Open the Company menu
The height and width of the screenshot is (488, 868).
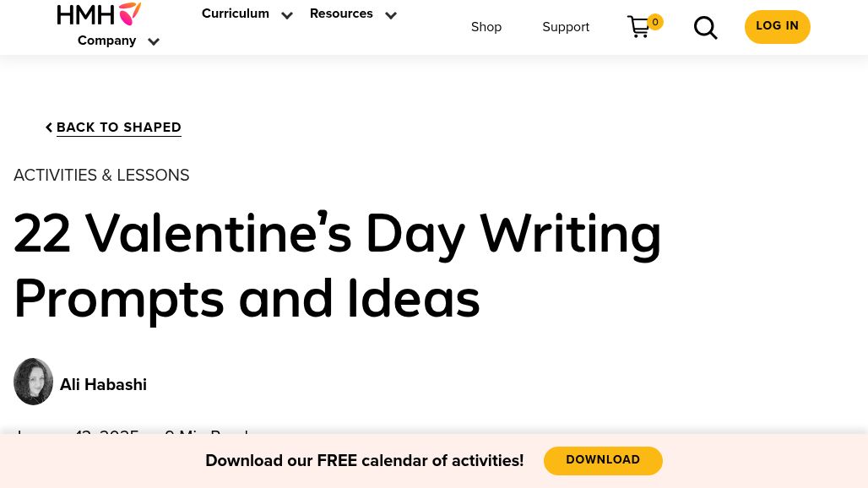pyautogui.click(x=107, y=41)
